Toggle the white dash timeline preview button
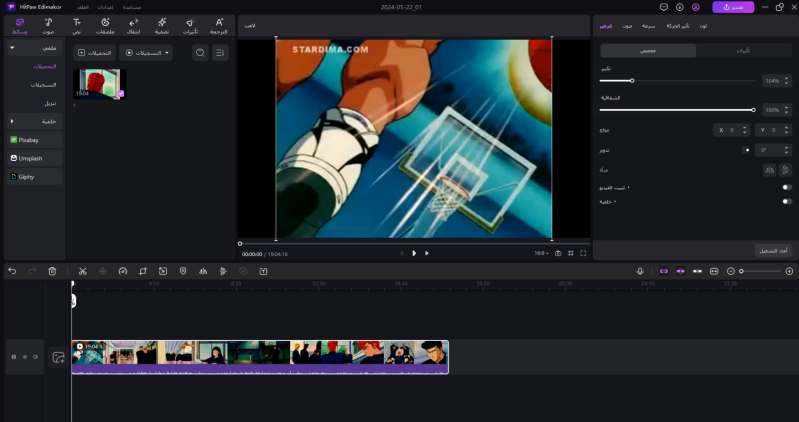This screenshot has width=799, height=422. [x=697, y=271]
